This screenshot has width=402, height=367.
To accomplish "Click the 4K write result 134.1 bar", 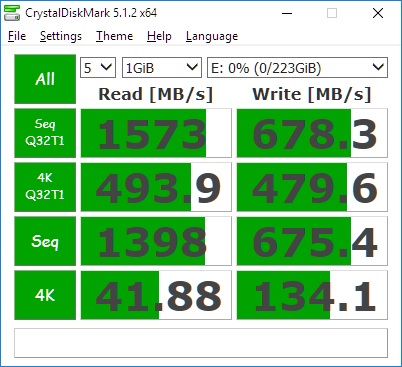I will point(312,295).
